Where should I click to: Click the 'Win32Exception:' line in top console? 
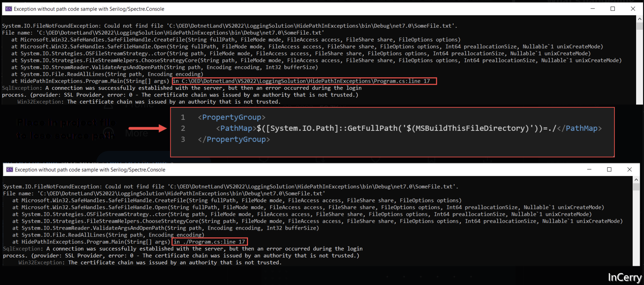(149, 102)
